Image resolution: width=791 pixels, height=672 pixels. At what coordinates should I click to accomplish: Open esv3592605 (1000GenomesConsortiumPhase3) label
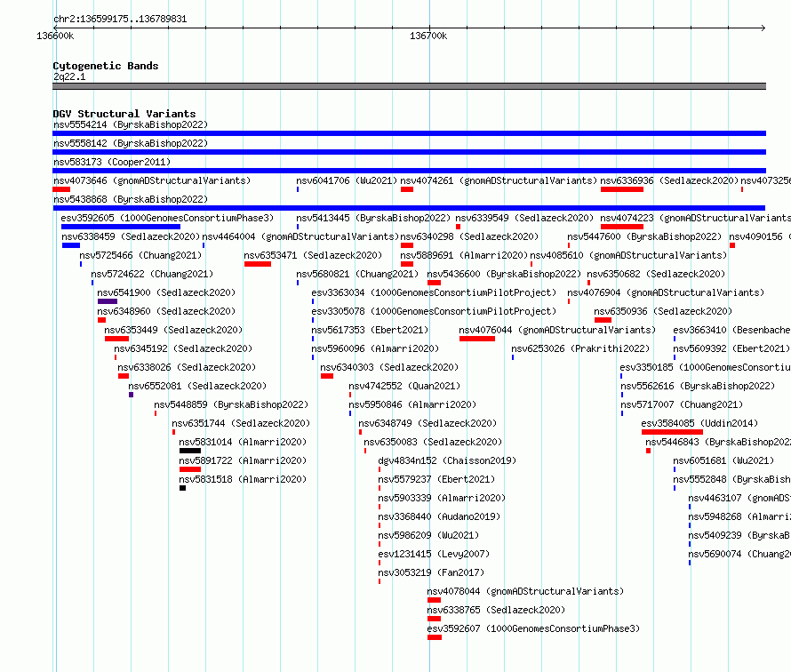pos(167,218)
